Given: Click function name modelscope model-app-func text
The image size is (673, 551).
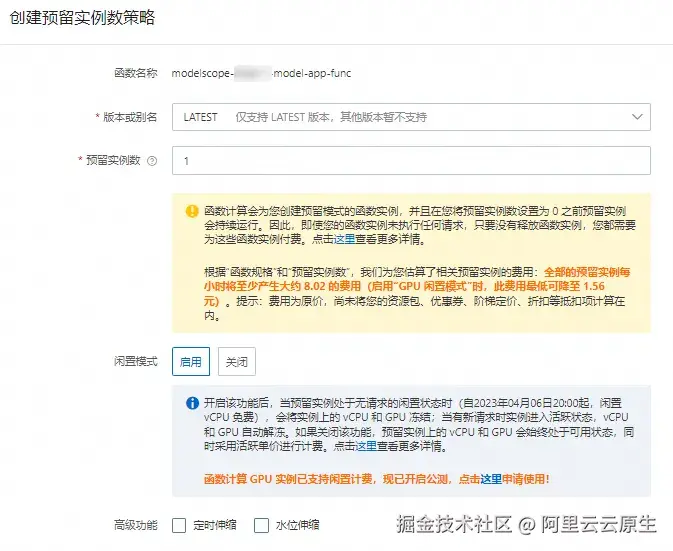Looking at the screenshot, I should click(x=261, y=73).
